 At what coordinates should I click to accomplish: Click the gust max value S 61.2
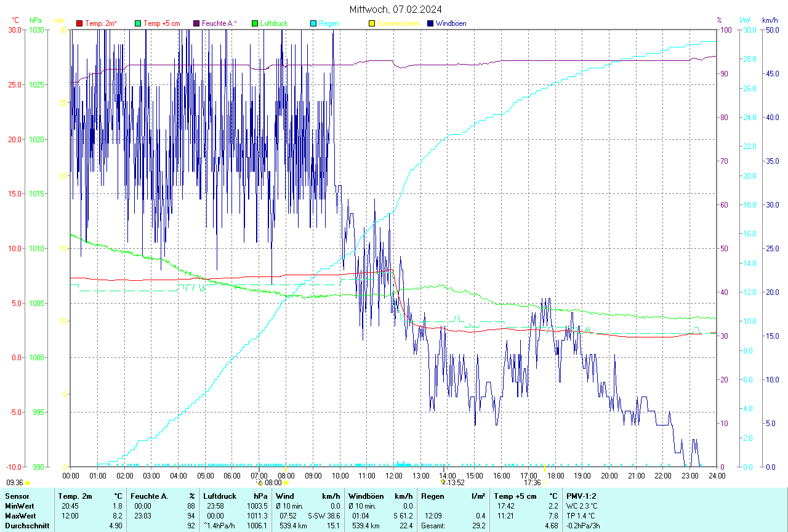(x=403, y=515)
